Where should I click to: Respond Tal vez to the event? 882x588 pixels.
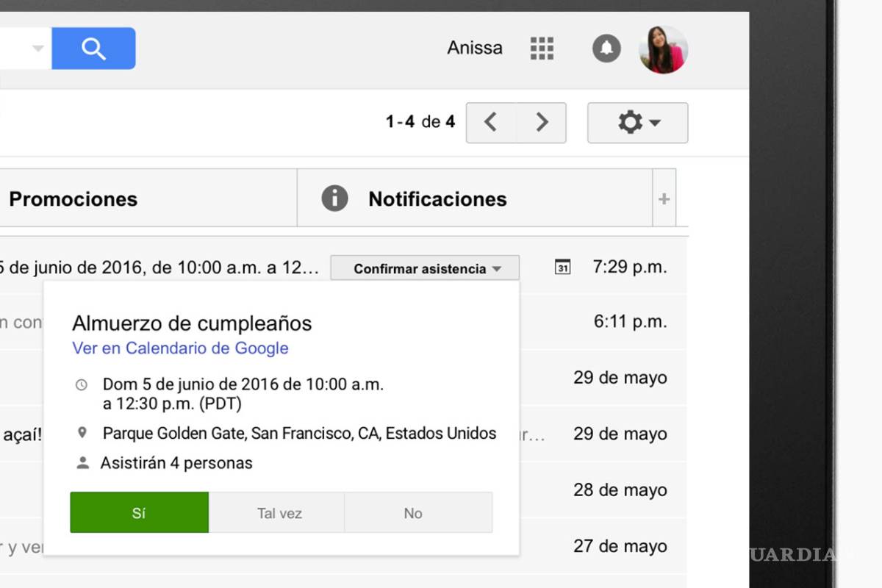(x=279, y=512)
